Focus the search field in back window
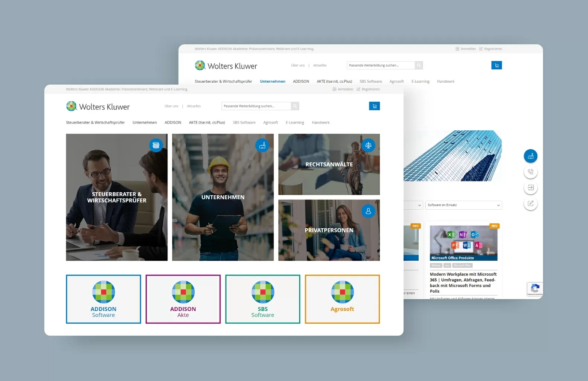Viewport: 588px width, 381px height. click(381, 65)
